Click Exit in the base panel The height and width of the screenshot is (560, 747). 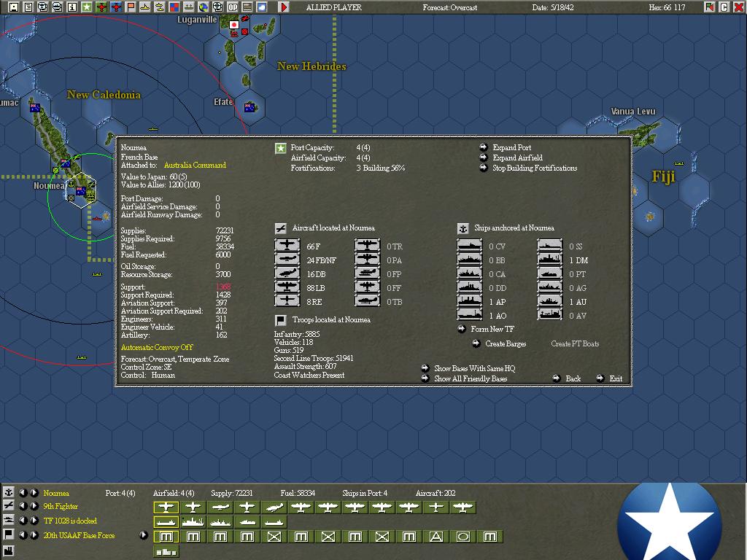pyautogui.click(x=616, y=378)
